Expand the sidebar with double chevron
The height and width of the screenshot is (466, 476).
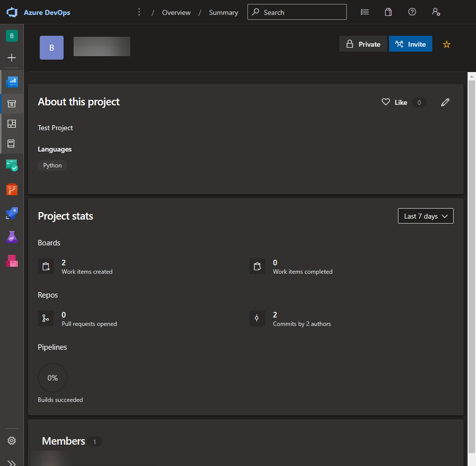click(12, 463)
